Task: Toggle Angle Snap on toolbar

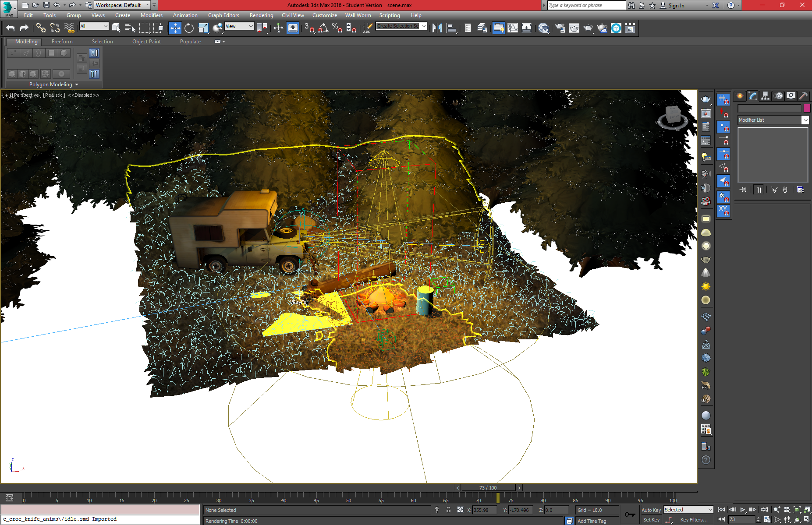Action: point(323,28)
